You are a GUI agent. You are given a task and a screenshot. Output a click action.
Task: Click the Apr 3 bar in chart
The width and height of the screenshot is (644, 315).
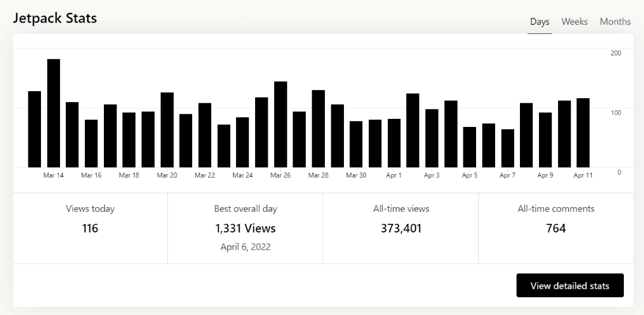[x=432, y=138]
